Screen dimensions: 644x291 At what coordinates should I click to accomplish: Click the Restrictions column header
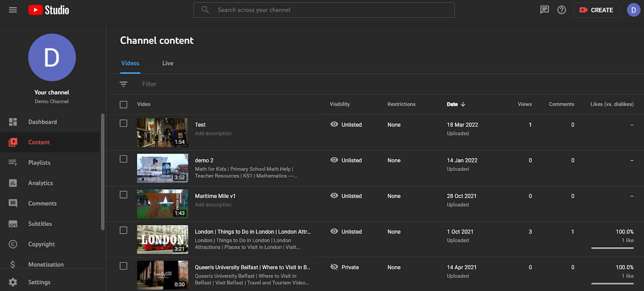coord(401,104)
